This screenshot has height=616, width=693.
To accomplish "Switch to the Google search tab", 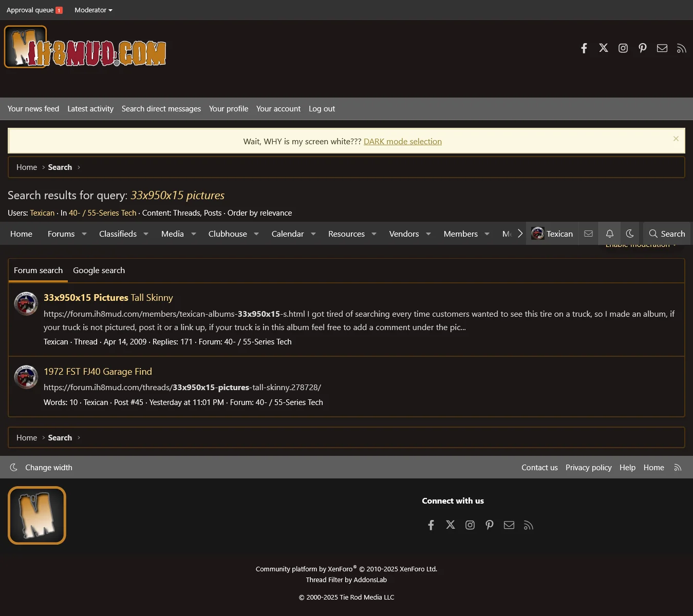I will click(x=99, y=271).
